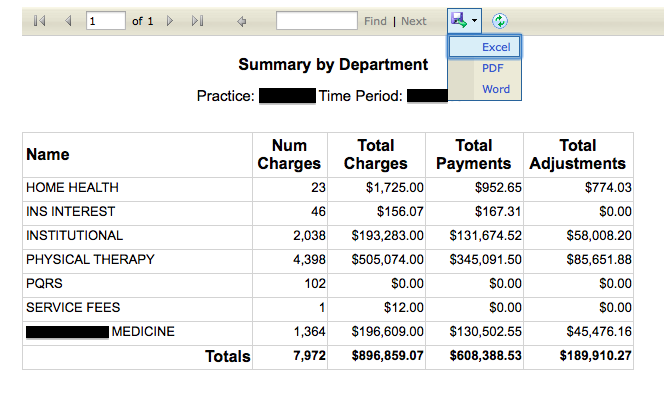Viewport: 664px width, 395px height.
Task: Select the HOME HEALTH row name
Action: coord(72,188)
